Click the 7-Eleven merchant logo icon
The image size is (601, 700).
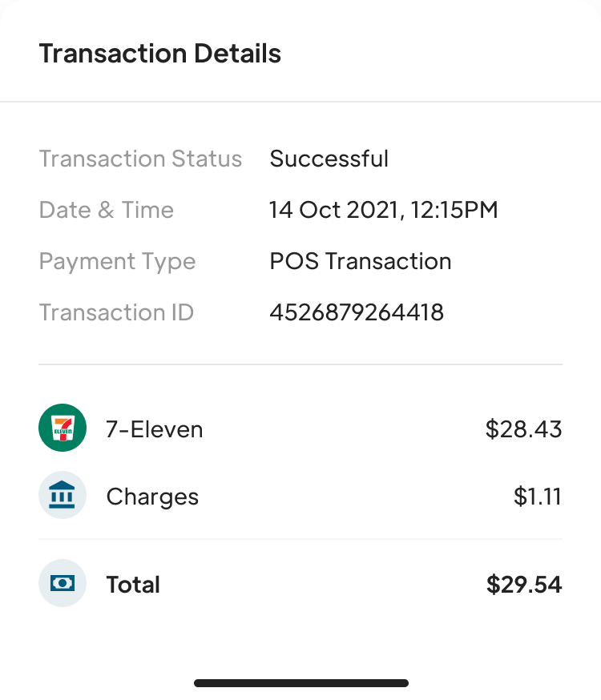[x=62, y=428]
